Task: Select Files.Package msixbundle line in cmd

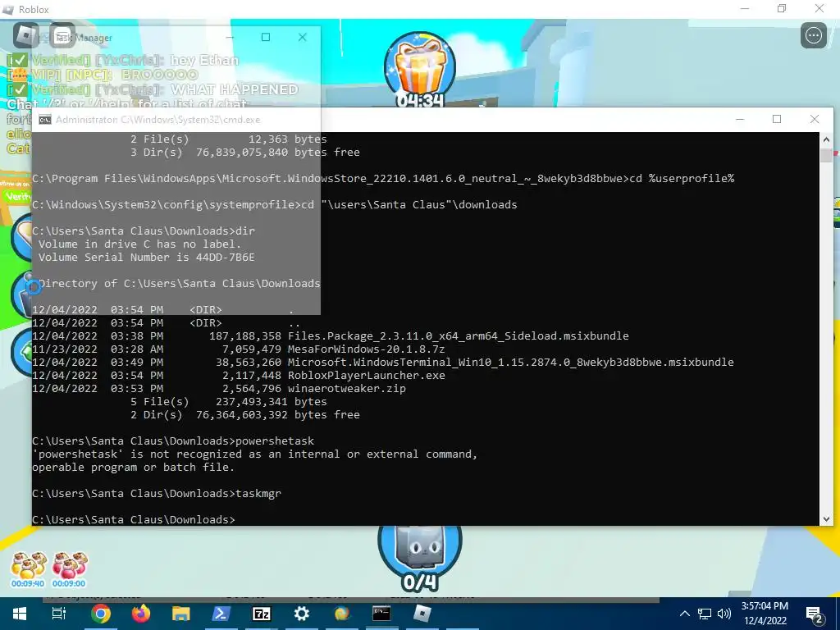Action: pos(458,336)
